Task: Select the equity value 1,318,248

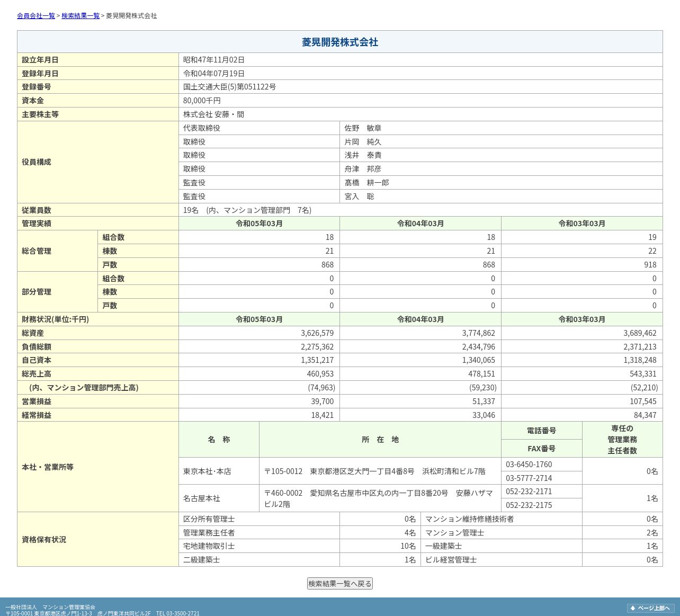Action: pos(640,360)
